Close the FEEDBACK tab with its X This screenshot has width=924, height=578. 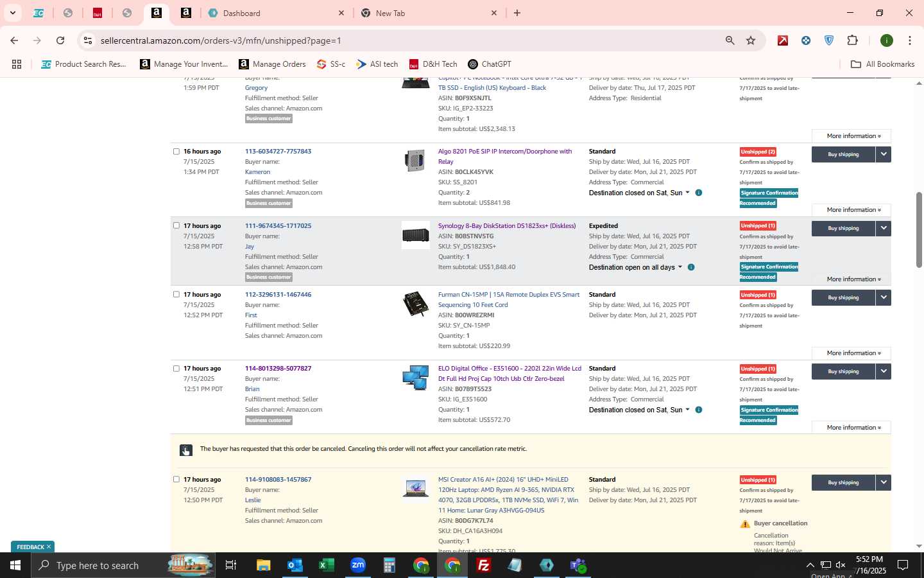49,547
